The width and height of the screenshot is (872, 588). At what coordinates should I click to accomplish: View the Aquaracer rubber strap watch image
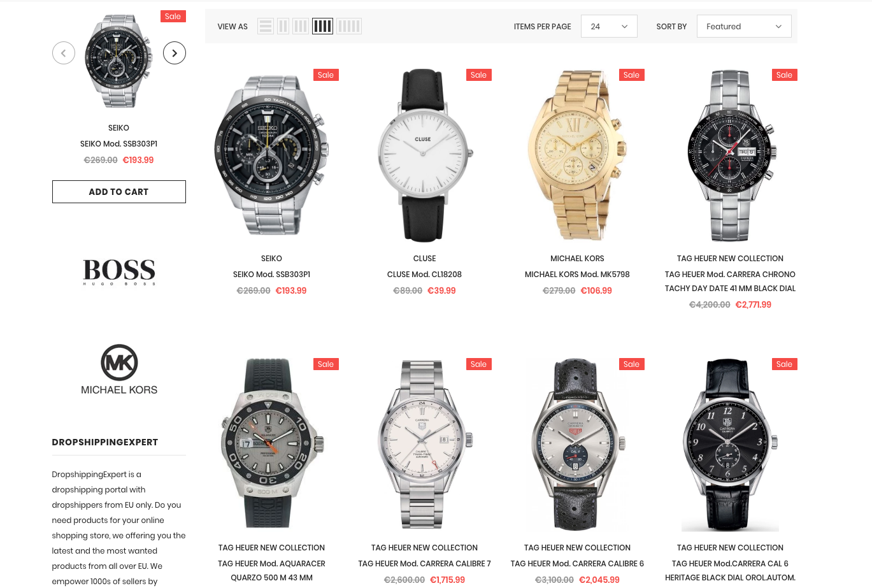coord(271,444)
